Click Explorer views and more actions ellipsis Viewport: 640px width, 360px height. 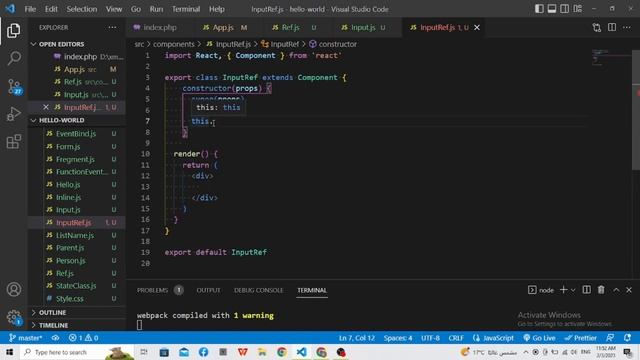tap(112, 27)
